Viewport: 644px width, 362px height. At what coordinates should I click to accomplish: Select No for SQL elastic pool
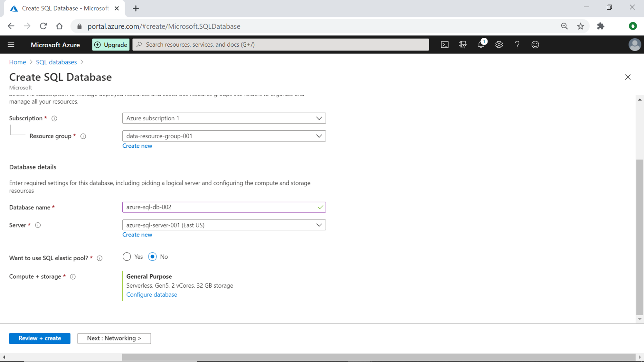point(153,257)
